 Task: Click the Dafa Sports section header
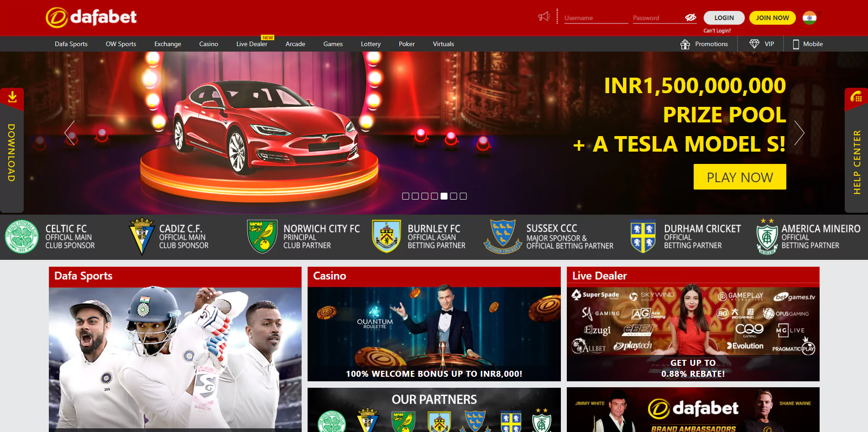pyautogui.click(x=175, y=277)
